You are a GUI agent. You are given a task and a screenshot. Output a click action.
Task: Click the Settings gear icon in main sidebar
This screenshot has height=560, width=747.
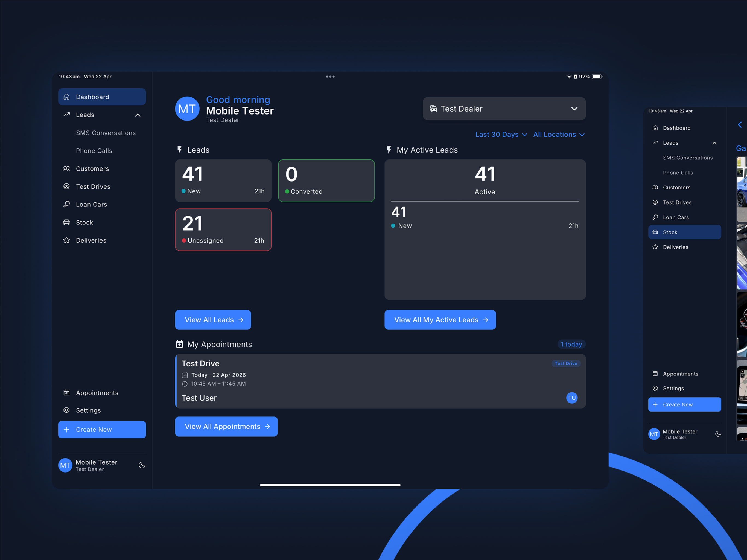point(66,410)
